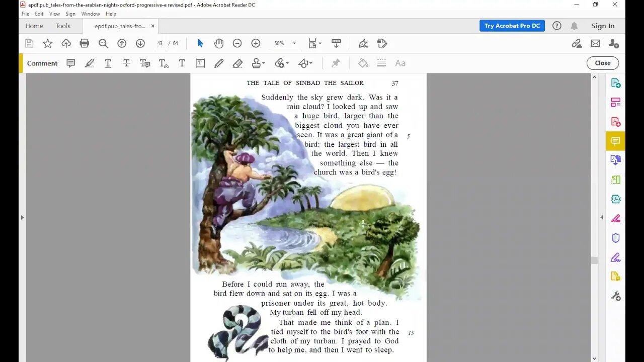Click the vertical scrollbar up arrow

coord(594,77)
